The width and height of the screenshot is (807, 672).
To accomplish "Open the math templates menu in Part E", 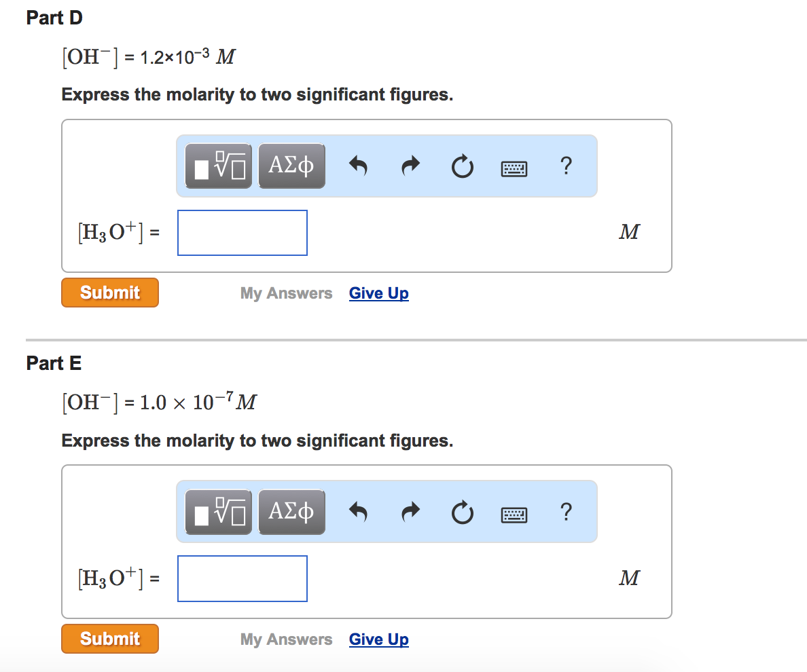I will coord(218,511).
